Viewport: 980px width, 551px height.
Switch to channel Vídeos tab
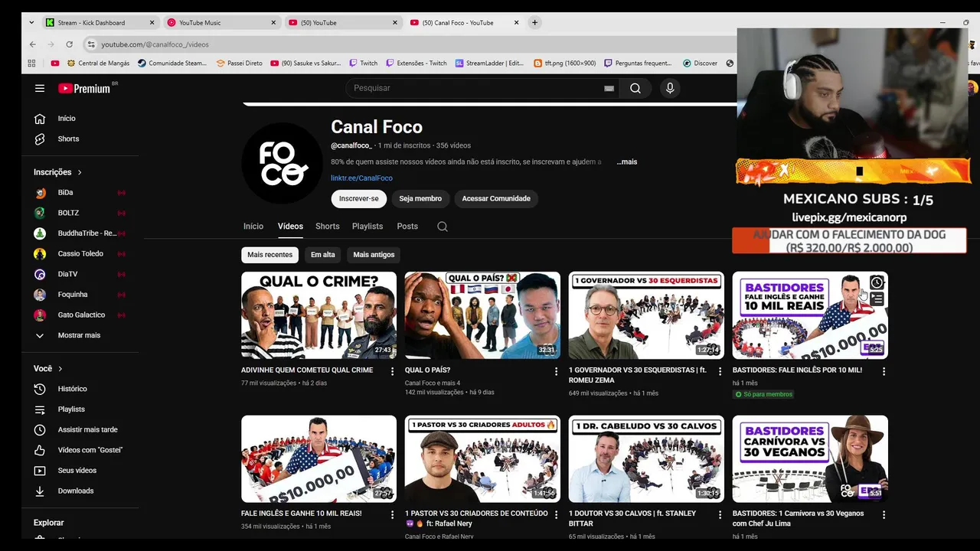(290, 227)
